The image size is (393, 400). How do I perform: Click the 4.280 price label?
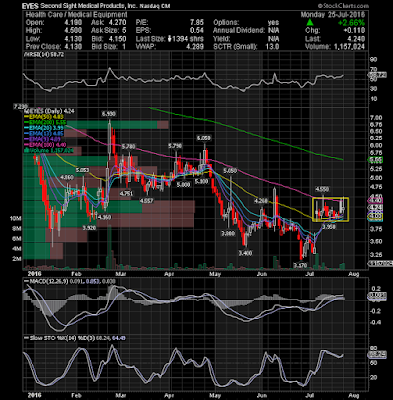[261, 201]
